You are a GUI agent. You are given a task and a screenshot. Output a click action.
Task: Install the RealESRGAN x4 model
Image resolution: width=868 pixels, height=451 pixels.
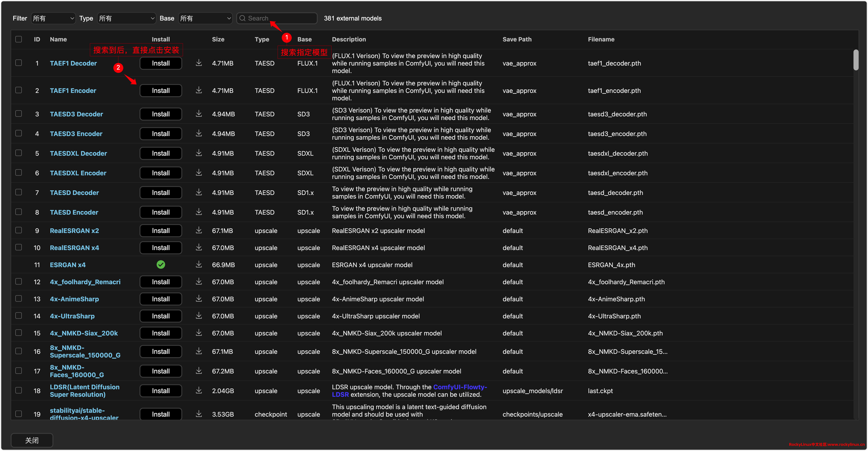click(161, 247)
